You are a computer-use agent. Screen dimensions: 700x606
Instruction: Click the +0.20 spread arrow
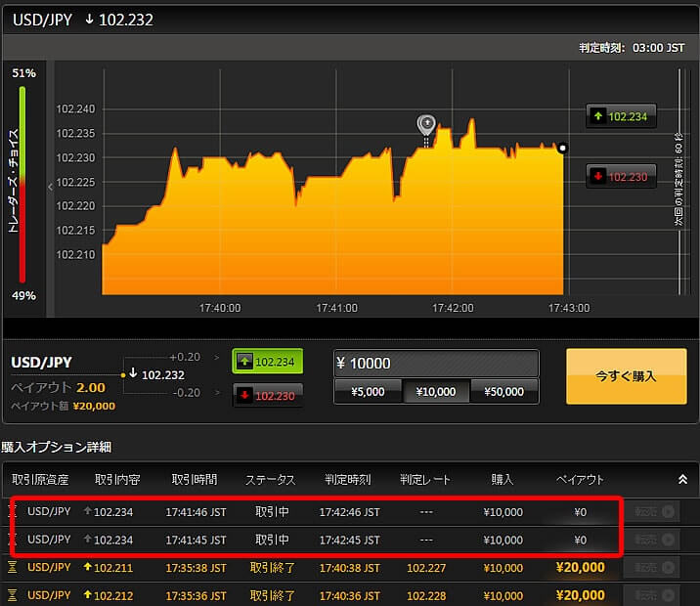(216, 357)
